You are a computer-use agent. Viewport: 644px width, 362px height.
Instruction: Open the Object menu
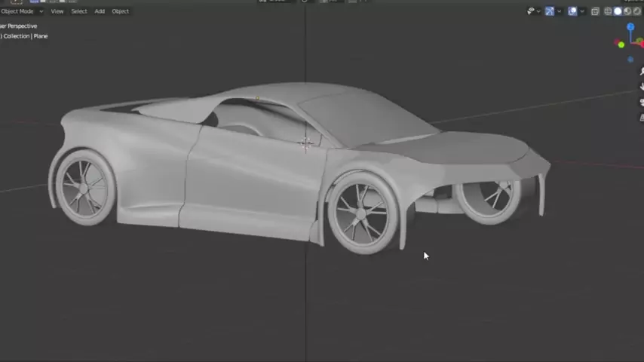120,11
